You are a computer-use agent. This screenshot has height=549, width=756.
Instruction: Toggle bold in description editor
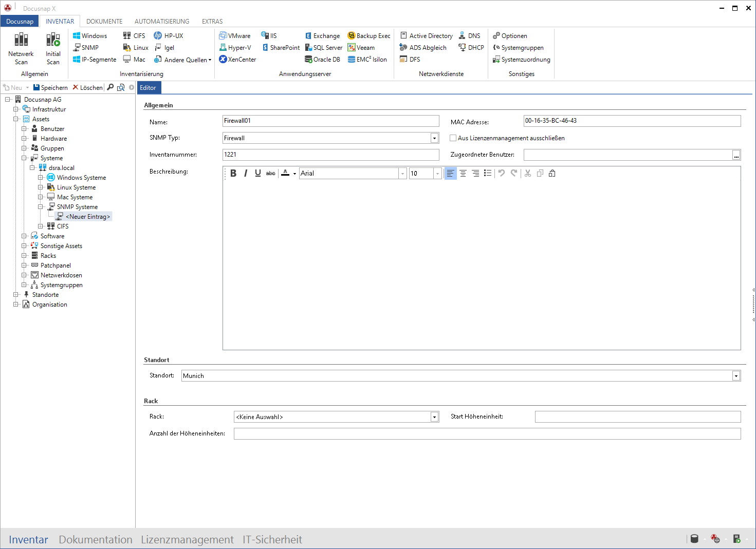click(x=233, y=174)
